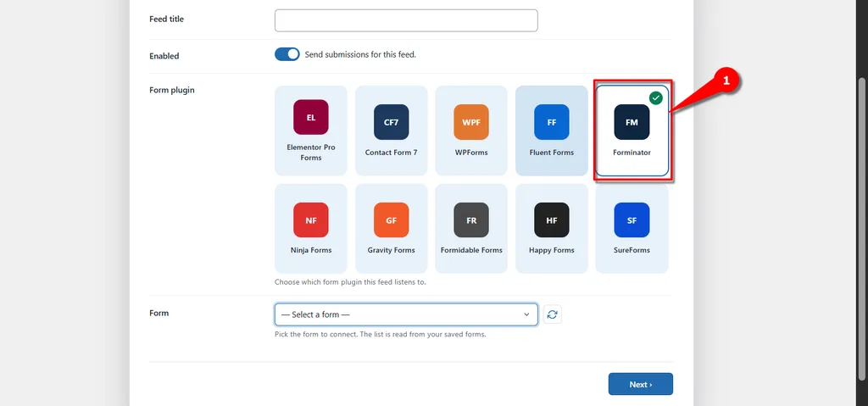Viewport: 868px width, 406px height.
Task: Select the Gravity Forms plugin card
Action: tap(392, 229)
